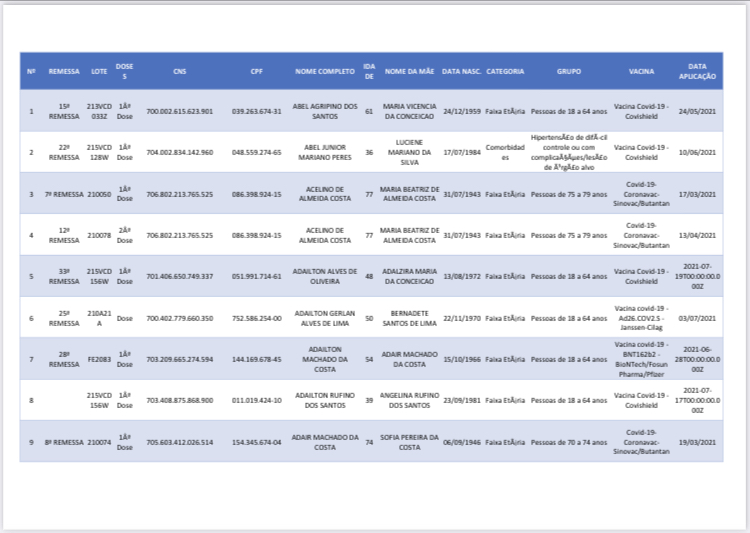Click the DATA APLICAÇÃO column header
750x533 pixels.
pyautogui.click(x=697, y=72)
